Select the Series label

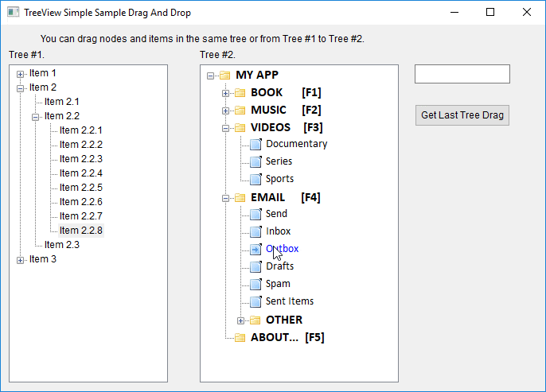click(279, 161)
